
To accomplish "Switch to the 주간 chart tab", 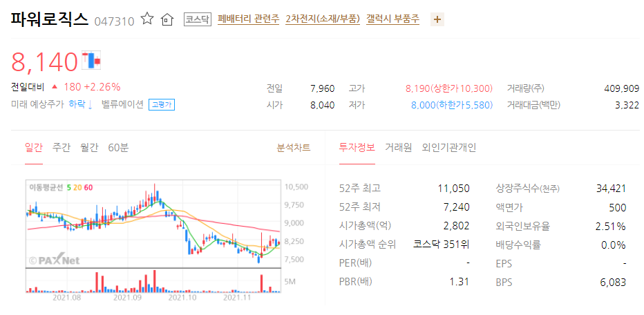I will [61, 147].
